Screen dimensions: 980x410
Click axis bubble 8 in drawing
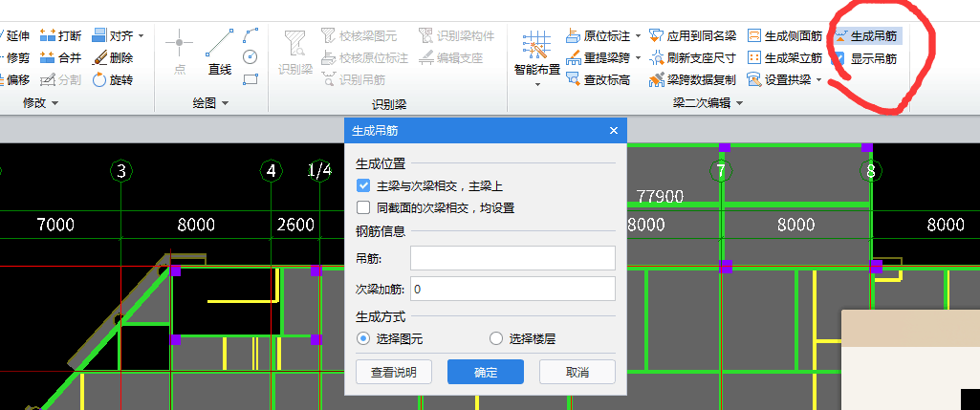coord(871,170)
